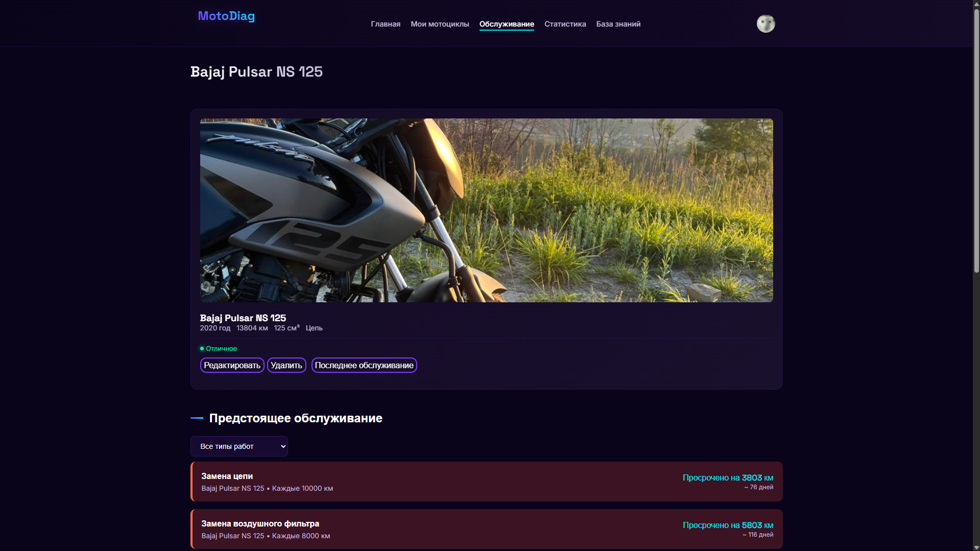
Task: Click the Удалить button
Action: (286, 365)
